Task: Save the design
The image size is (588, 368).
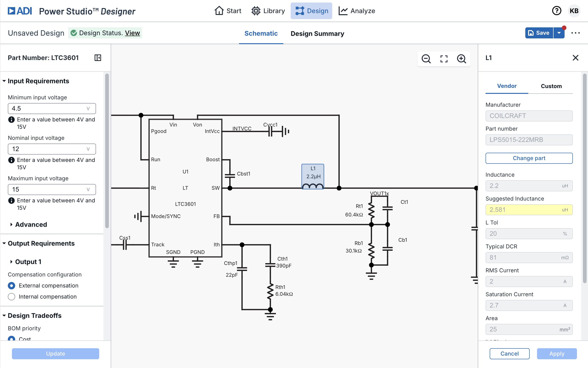Action: click(539, 33)
